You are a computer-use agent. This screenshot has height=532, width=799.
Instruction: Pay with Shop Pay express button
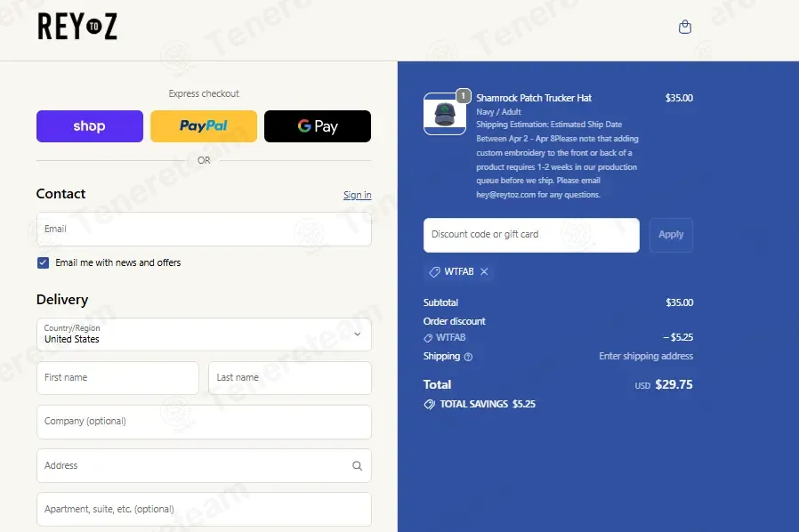[x=90, y=126]
